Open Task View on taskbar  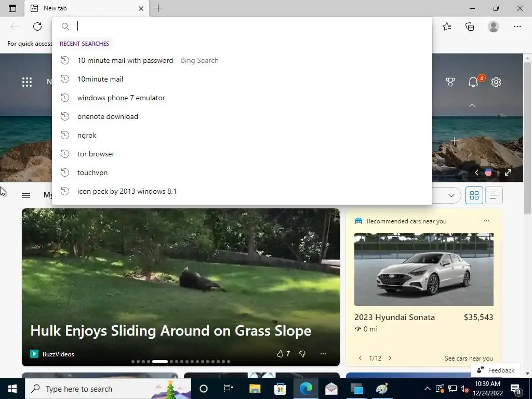pos(229,389)
